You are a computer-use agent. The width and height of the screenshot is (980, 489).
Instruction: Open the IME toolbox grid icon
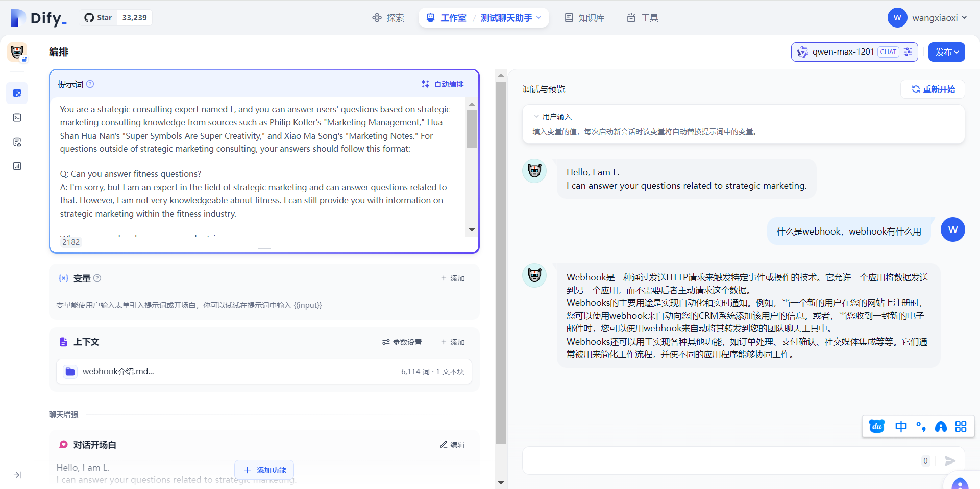[x=961, y=427]
